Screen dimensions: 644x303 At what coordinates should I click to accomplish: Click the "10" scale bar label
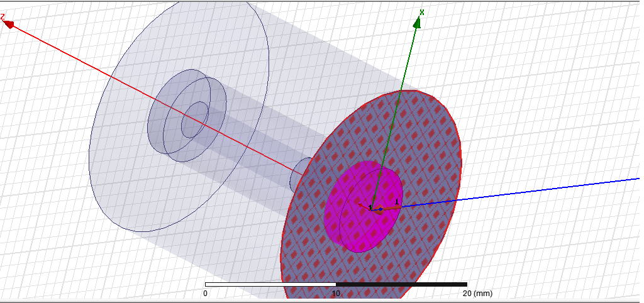pyautogui.click(x=336, y=294)
